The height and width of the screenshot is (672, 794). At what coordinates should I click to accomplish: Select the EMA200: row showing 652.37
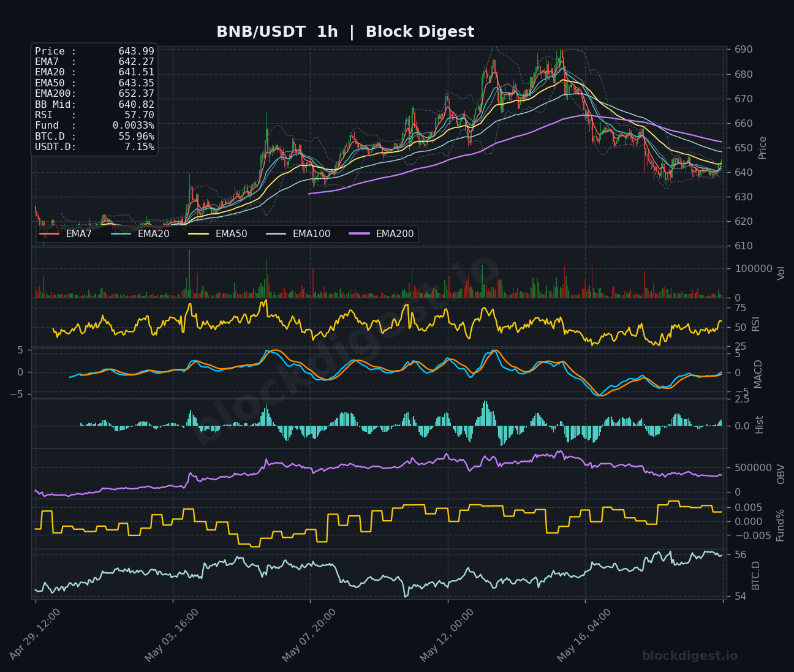[x=94, y=94]
